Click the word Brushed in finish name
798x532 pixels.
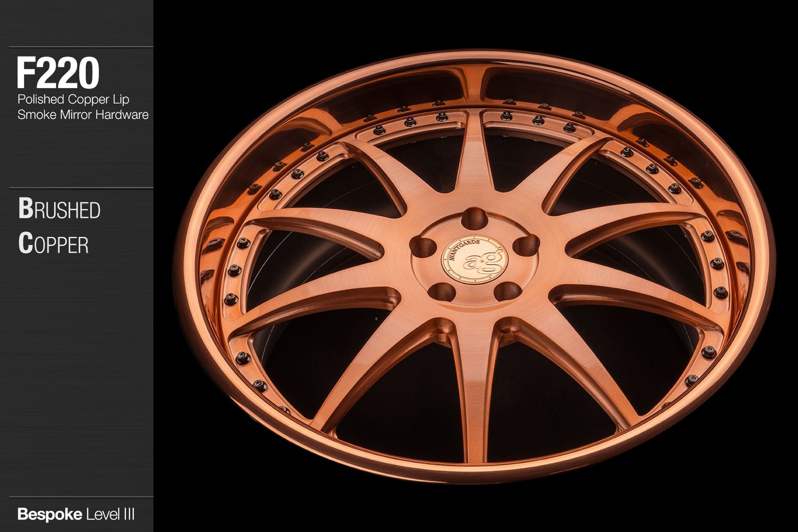pos(59,210)
